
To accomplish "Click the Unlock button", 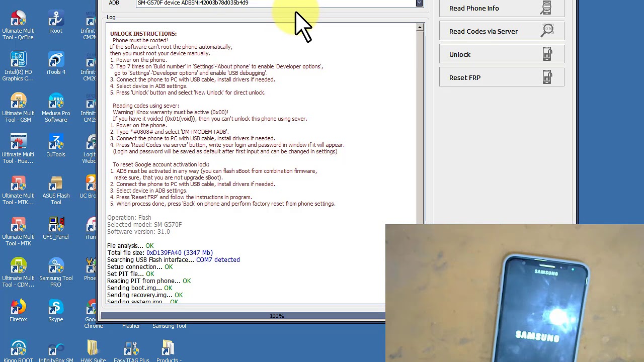I will (502, 54).
